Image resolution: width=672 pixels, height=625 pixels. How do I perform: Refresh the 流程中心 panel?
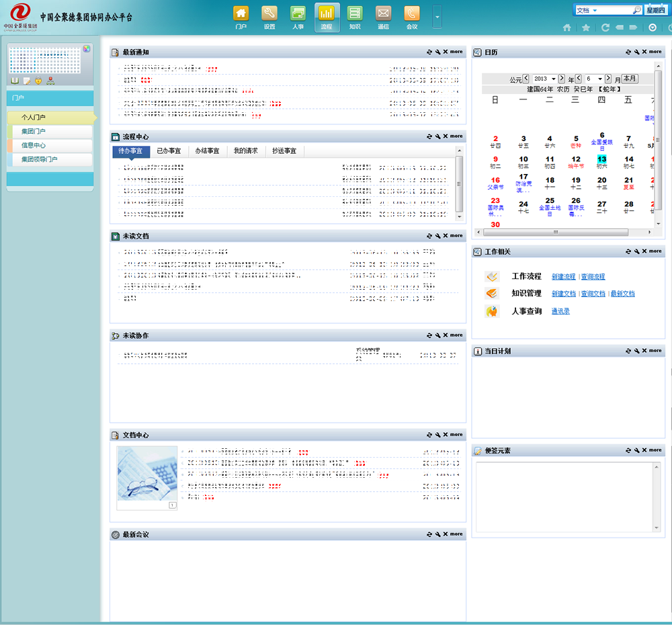click(429, 136)
